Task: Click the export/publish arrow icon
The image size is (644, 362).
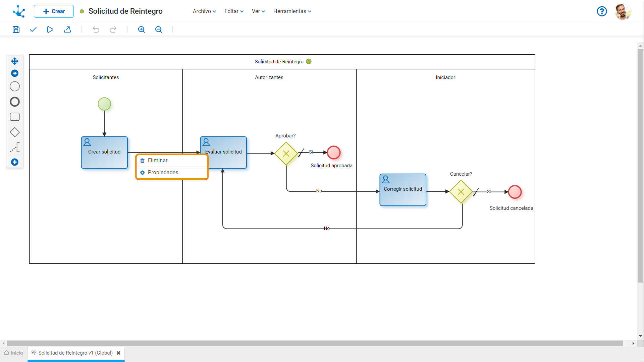Action: (x=67, y=29)
